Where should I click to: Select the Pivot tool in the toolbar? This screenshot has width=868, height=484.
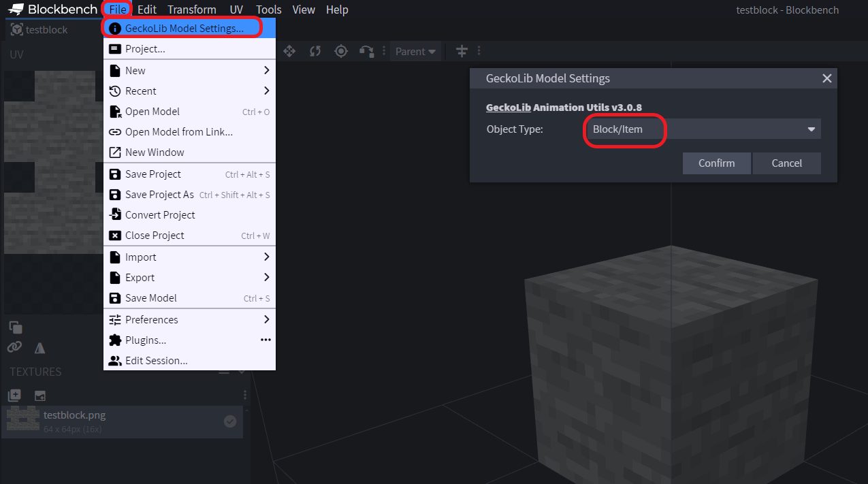point(340,51)
